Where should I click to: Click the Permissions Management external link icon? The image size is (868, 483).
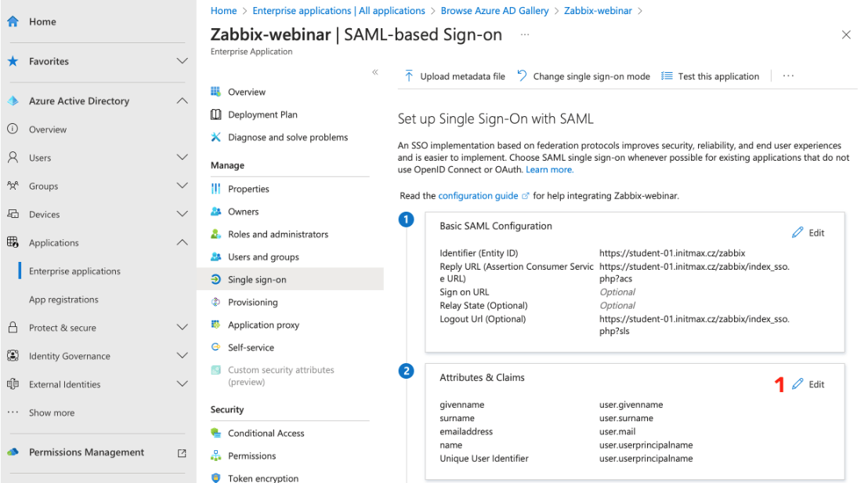182,452
